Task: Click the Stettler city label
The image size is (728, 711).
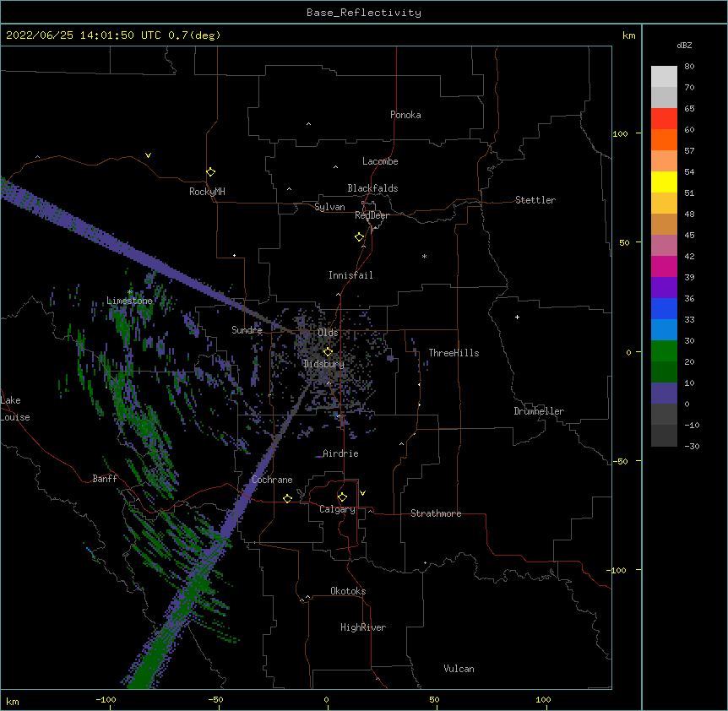Action: click(x=535, y=200)
